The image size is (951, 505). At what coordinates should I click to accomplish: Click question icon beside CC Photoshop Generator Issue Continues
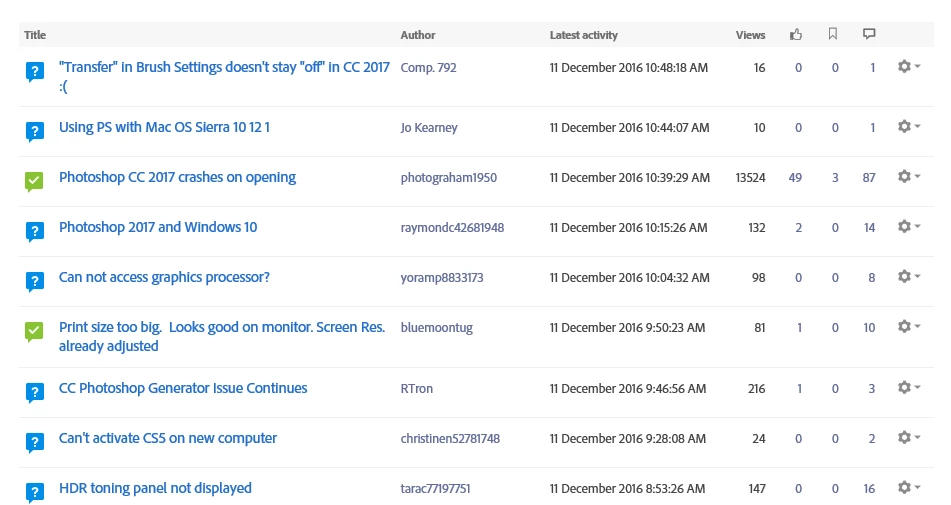(x=35, y=393)
